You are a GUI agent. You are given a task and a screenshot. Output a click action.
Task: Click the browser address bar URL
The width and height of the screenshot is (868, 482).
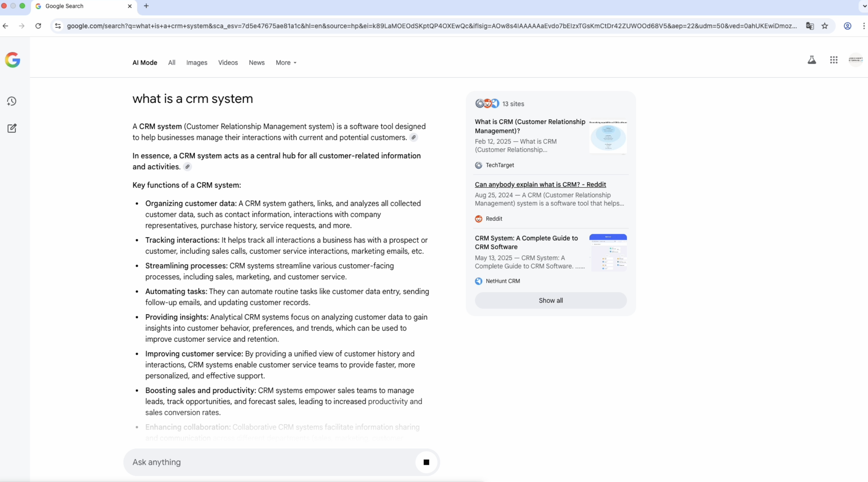tap(432, 26)
